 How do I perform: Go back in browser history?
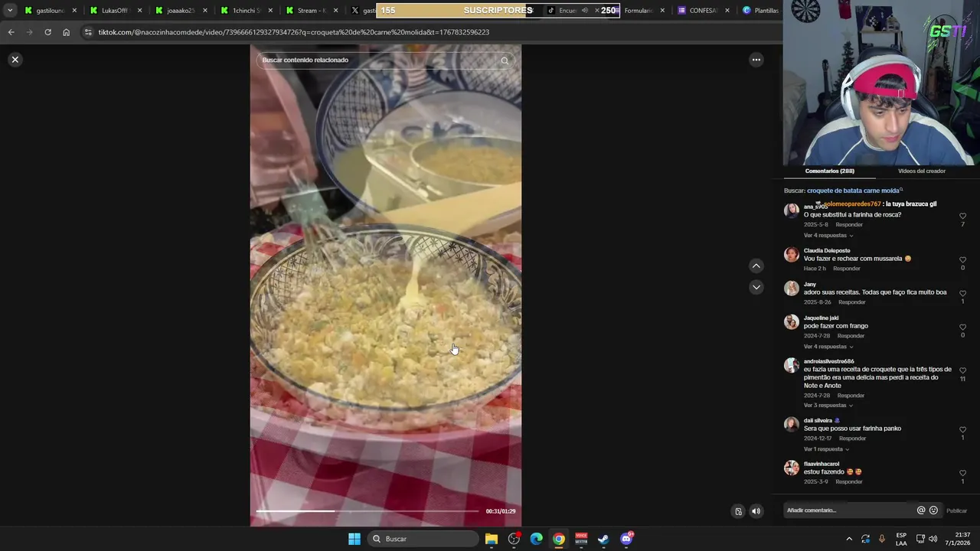coord(11,32)
